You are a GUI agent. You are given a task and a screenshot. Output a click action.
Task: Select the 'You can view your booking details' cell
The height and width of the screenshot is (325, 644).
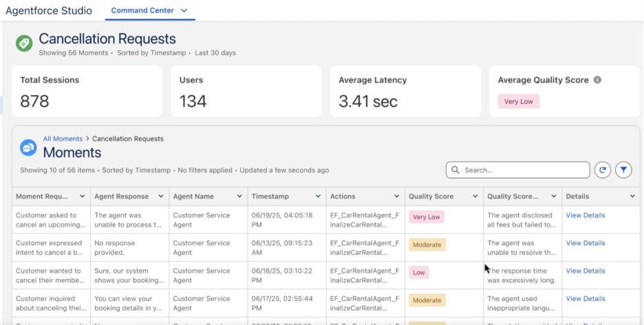tap(129, 303)
